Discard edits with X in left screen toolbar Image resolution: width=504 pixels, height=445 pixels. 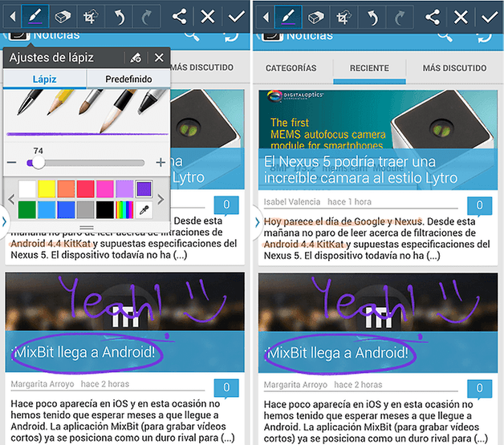point(208,16)
